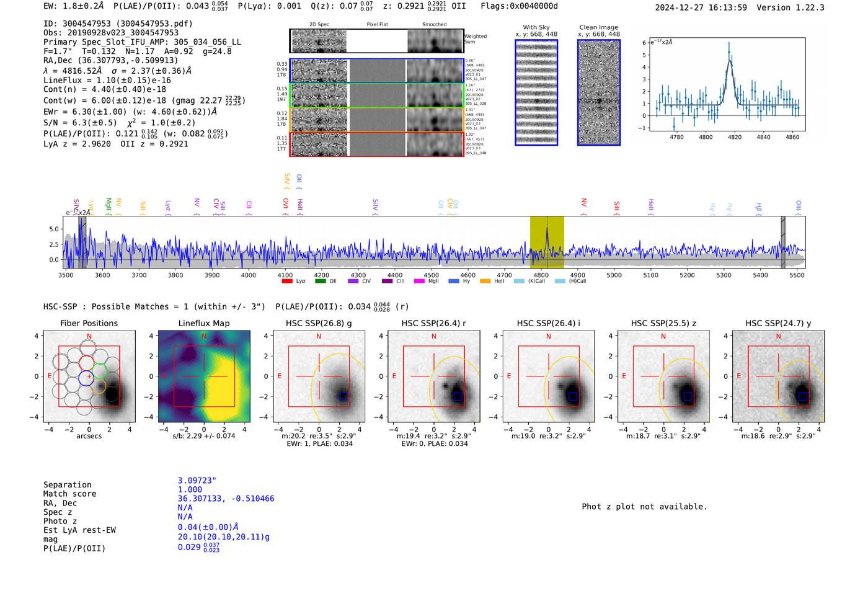Open the Lineflux Map panel

click(204, 376)
